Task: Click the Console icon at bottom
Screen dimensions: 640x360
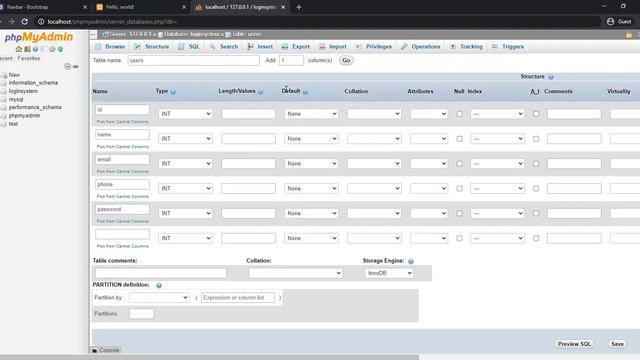Action: point(95,350)
